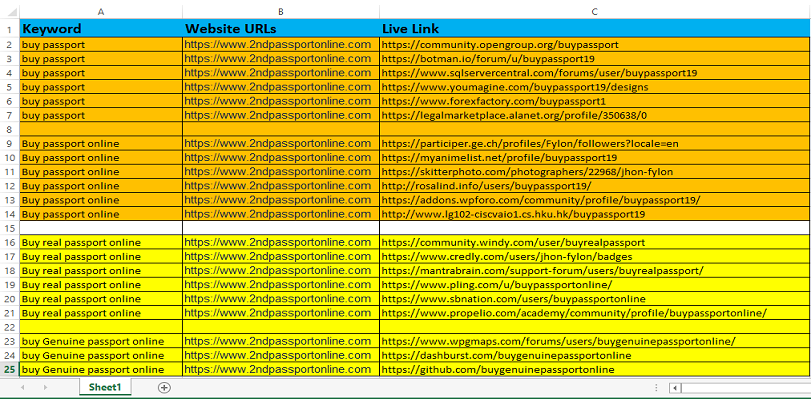811x399 pixels.
Task: Click the horizontal scrollbar track
Action: (x=746, y=388)
